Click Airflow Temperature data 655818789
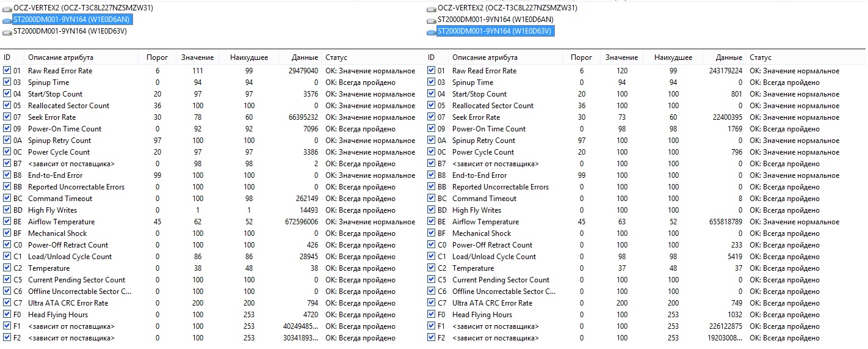The height and width of the screenshot is (349, 868). tap(725, 222)
